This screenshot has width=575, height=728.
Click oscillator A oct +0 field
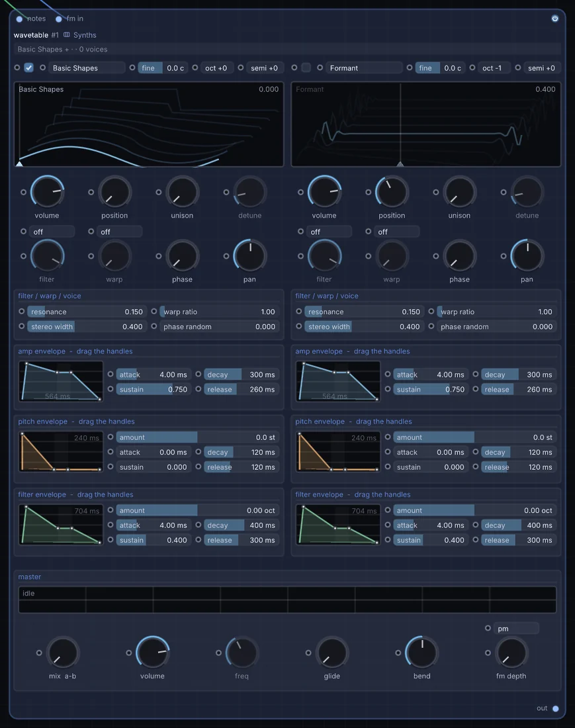[217, 68]
